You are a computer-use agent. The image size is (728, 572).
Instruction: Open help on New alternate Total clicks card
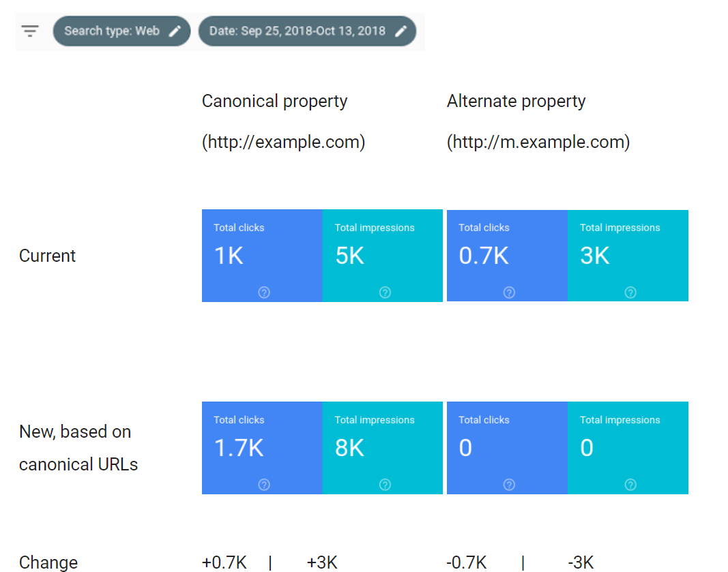tap(509, 484)
